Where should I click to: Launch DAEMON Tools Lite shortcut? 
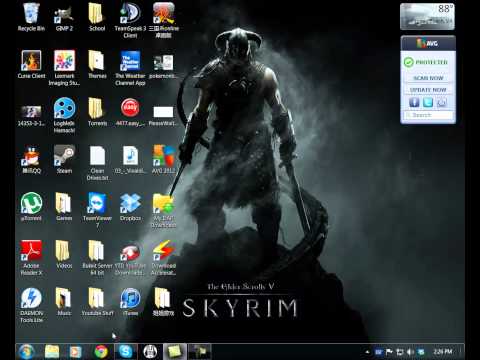tap(31, 305)
